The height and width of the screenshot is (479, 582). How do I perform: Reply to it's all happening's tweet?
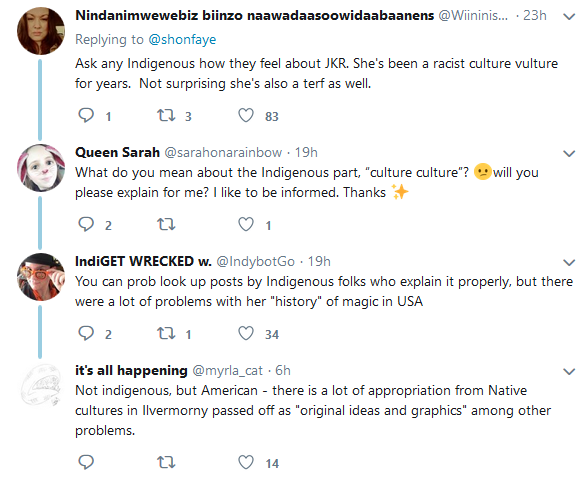[86, 462]
